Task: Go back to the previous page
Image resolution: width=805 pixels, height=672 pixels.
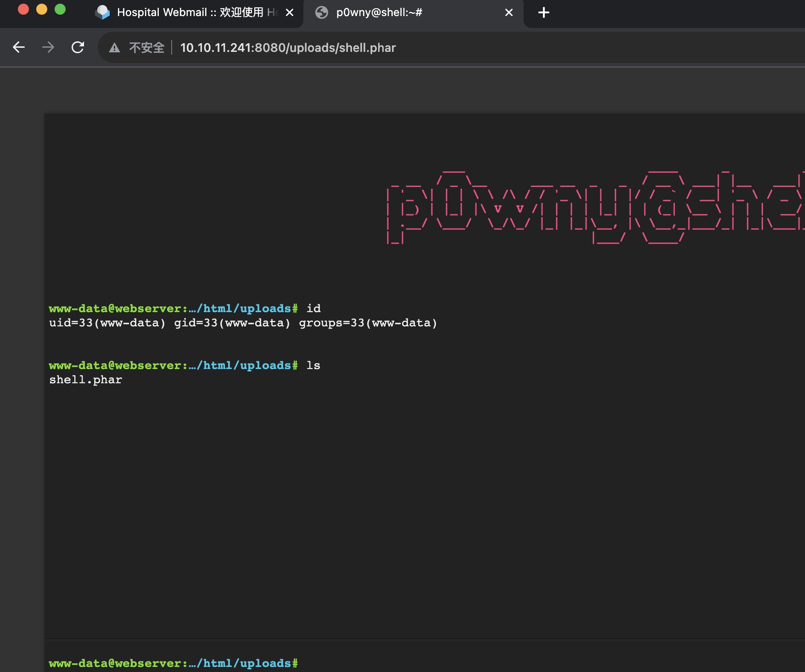Action: pos(19,47)
